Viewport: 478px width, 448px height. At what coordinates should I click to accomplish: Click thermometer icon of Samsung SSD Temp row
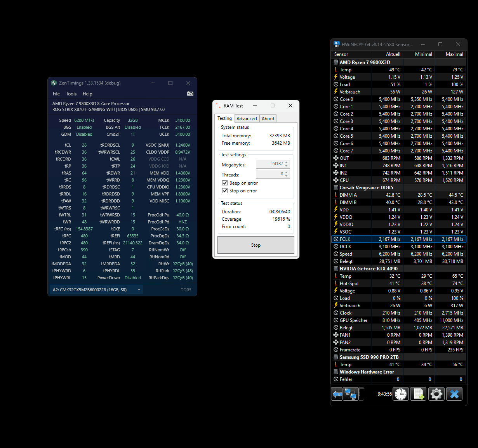pos(336,365)
